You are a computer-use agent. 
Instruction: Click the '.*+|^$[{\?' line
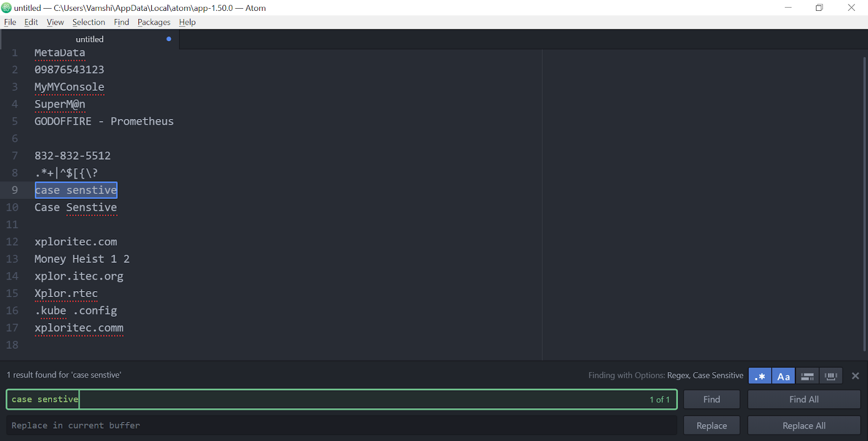tap(66, 173)
